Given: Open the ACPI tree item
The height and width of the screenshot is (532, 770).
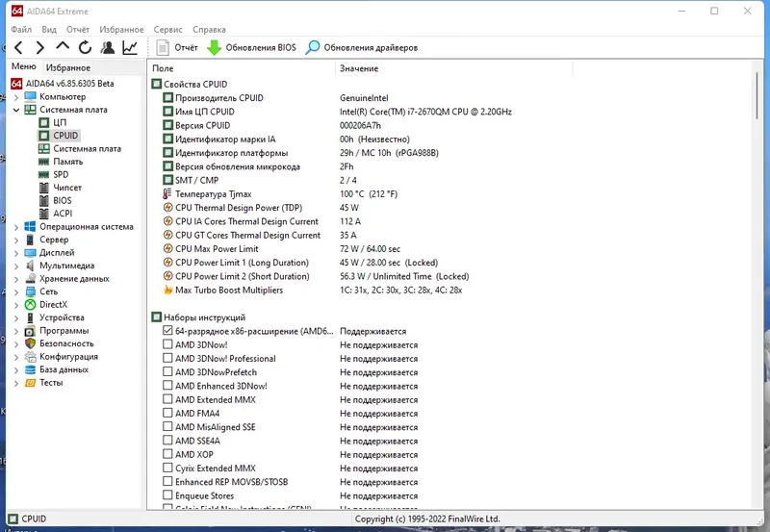Looking at the screenshot, I should (63, 214).
